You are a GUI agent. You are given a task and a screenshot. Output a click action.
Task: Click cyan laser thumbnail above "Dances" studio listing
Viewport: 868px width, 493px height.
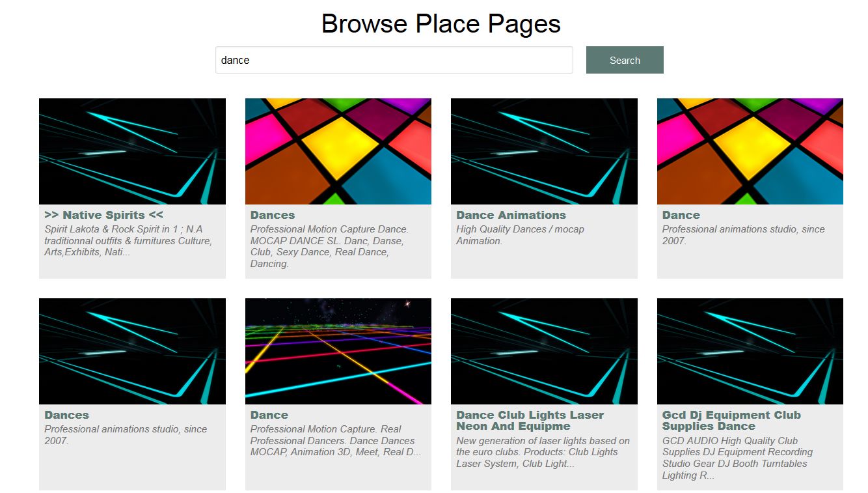[x=132, y=351]
